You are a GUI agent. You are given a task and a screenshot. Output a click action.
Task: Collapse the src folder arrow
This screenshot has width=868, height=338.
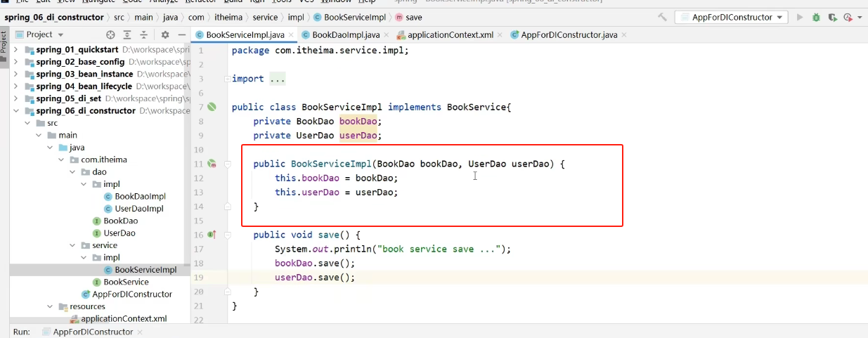coord(28,123)
